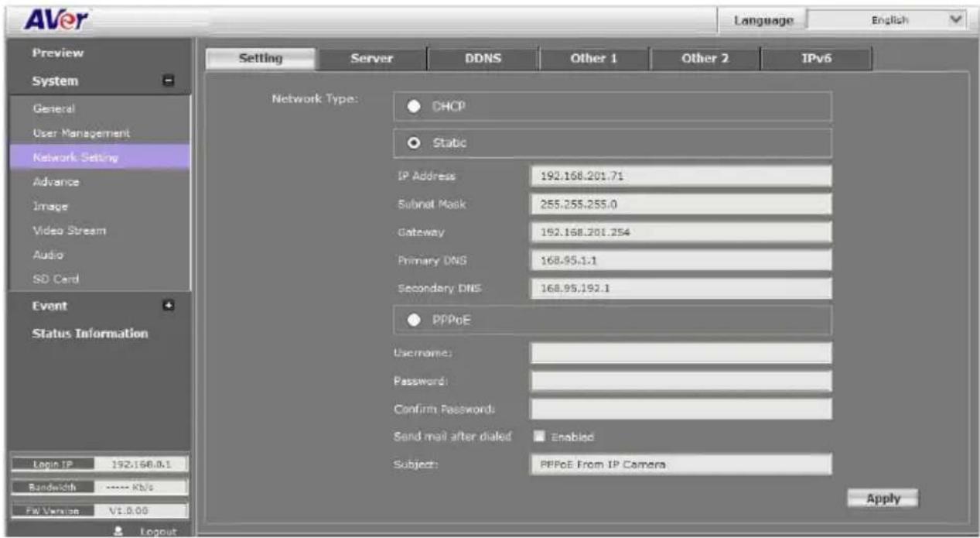Click the Secondary DNS field
Image resolution: width=980 pixels, height=538 pixels.
tap(681, 288)
